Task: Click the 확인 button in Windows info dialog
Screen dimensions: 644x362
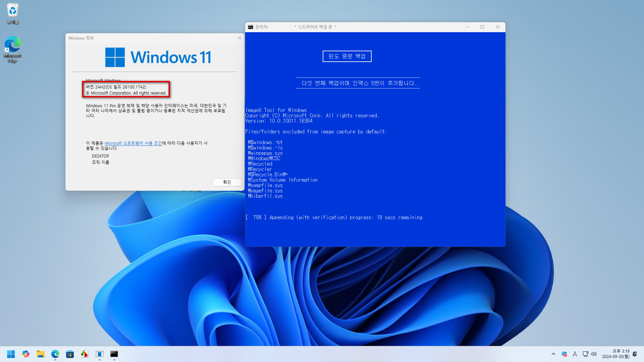Action: tap(227, 182)
